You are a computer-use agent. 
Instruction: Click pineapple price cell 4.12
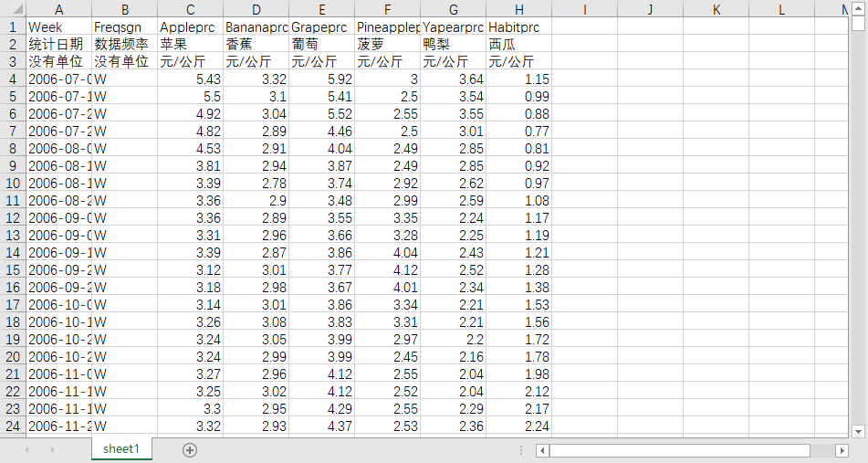(388, 269)
